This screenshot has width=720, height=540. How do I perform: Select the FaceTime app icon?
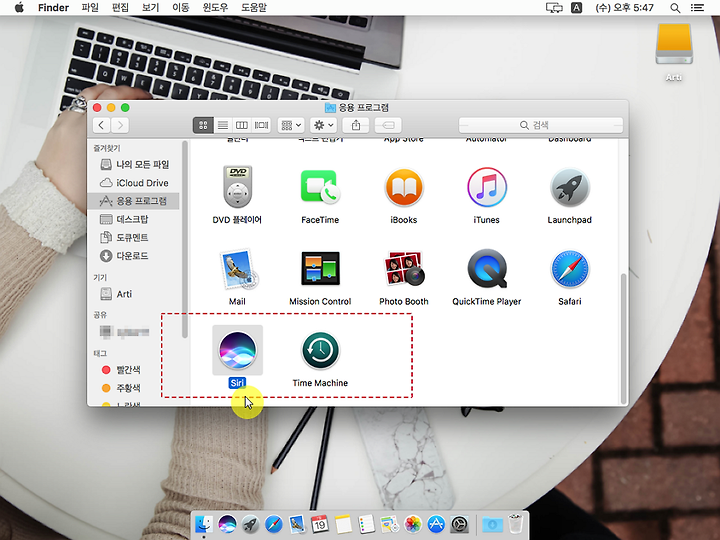[x=320, y=187]
